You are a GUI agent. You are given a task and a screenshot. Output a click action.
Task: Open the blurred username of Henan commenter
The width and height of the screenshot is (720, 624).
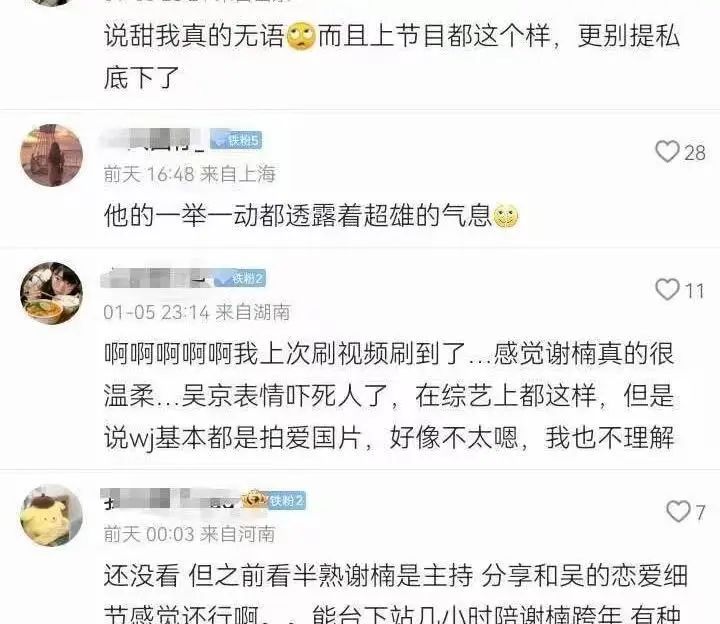coord(170,499)
